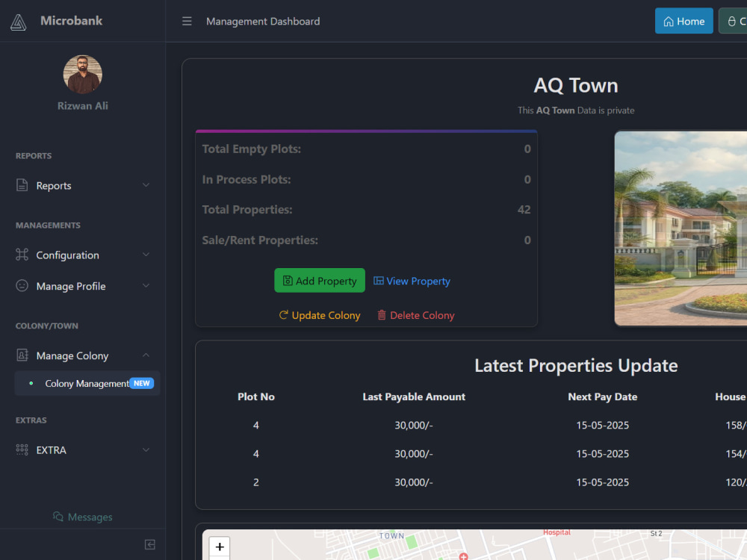Click the refresh icon beside Update Colony

point(283,315)
